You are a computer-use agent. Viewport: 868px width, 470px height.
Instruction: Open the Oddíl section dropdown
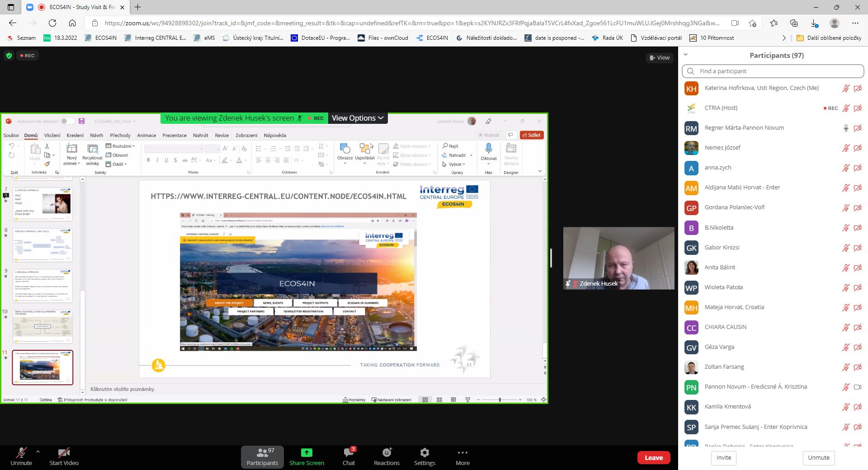117,164
